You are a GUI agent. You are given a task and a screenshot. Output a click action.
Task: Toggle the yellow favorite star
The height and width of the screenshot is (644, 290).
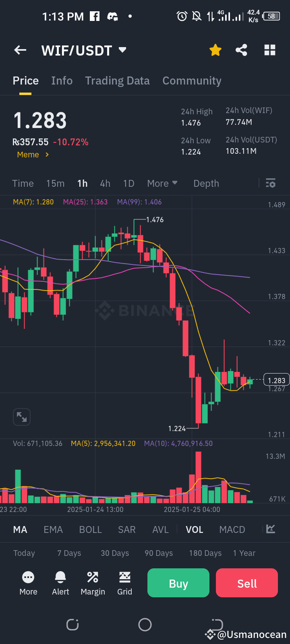coord(215,50)
